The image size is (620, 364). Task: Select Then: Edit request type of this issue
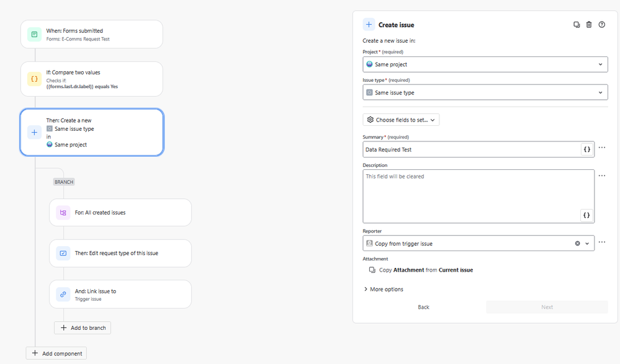[x=120, y=253]
